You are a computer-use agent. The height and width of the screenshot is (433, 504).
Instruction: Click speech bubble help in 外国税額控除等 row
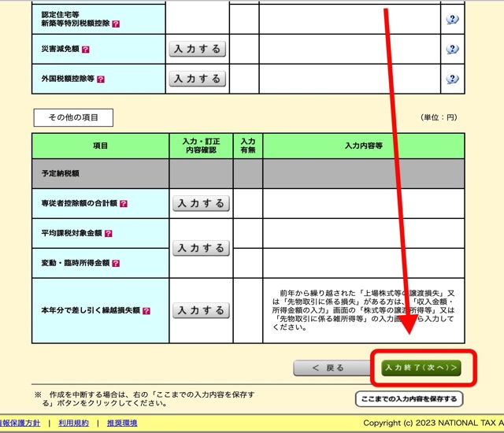[x=452, y=78]
